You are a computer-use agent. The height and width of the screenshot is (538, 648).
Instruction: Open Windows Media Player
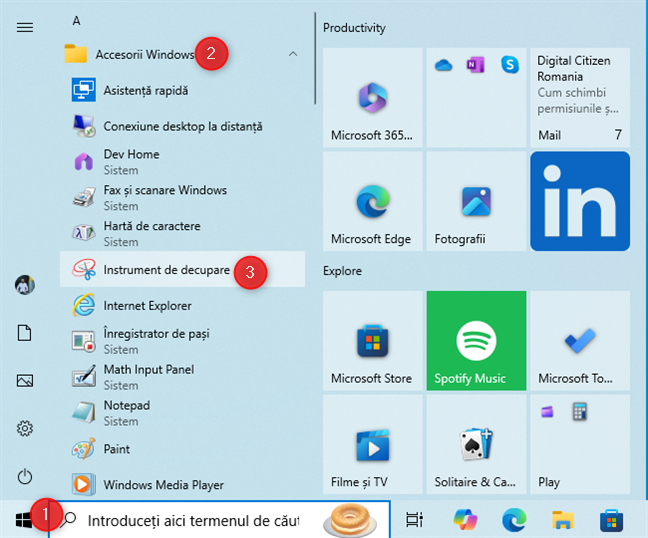click(x=163, y=485)
